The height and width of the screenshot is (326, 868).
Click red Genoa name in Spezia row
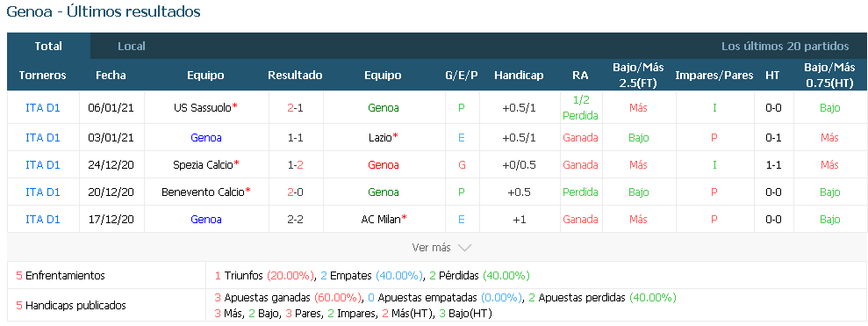[383, 164]
